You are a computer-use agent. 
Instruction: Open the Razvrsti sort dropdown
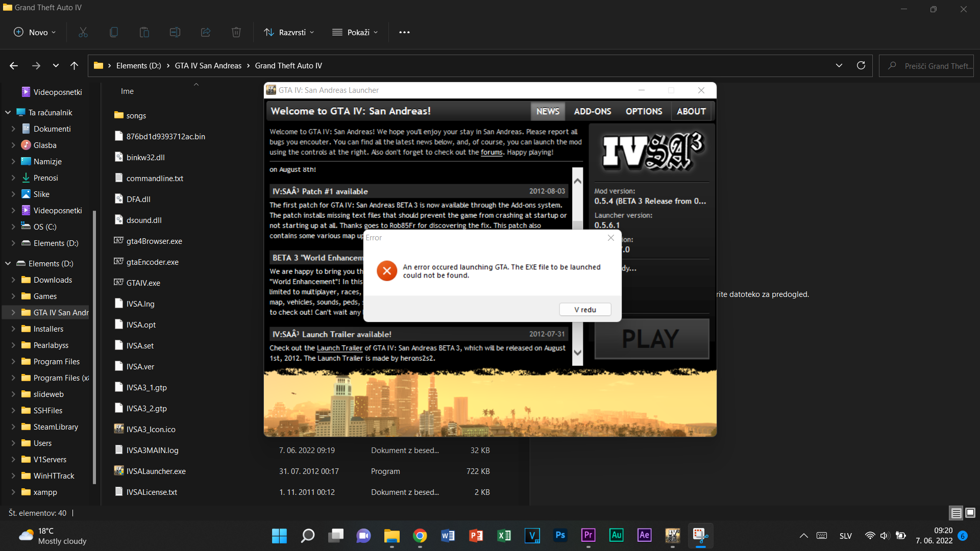(x=289, y=32)
